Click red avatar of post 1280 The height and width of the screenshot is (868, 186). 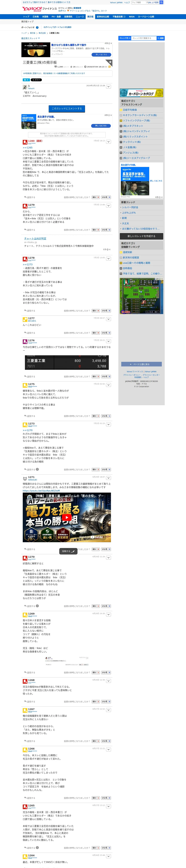click(x=25, y=142)
